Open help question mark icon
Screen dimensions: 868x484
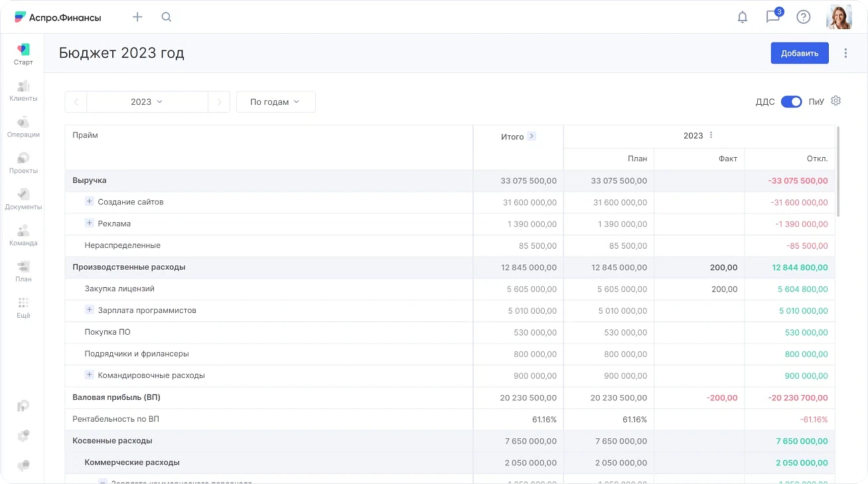tap(804, 17)
